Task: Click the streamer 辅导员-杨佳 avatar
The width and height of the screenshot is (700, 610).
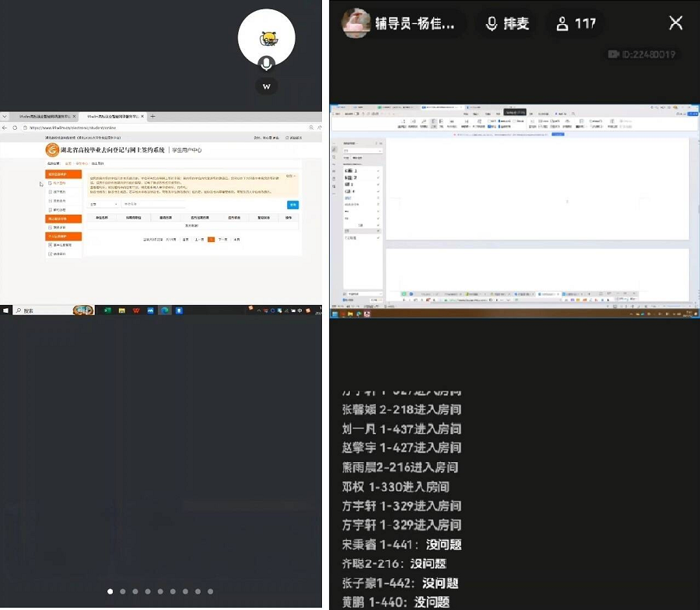Action: click(x=356, y=23)
